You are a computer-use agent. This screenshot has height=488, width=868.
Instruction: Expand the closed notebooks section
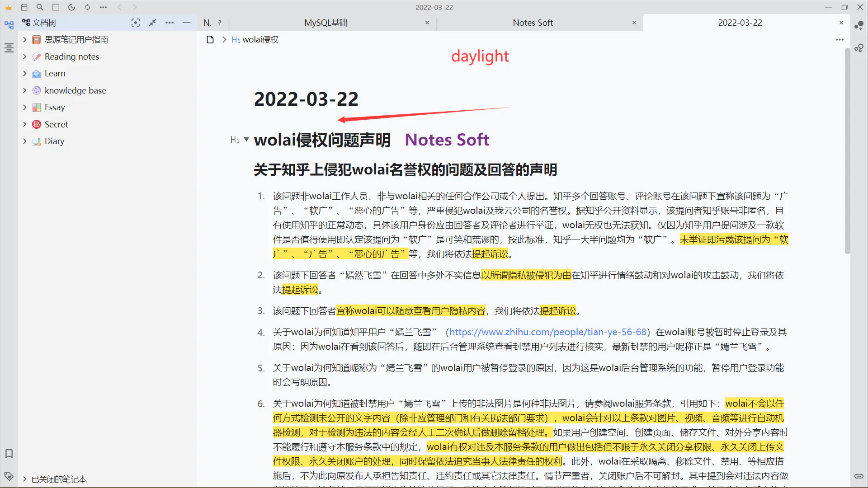[x=25, y=479]
